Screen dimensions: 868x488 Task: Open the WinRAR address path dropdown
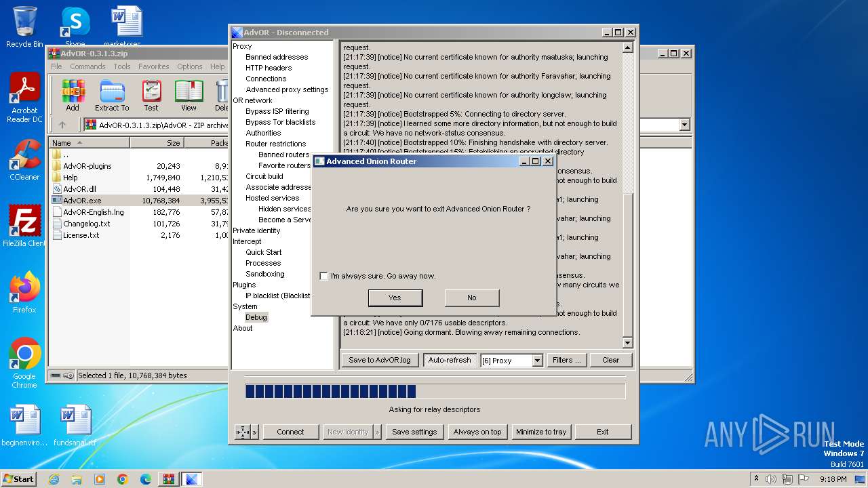point(684,125)
